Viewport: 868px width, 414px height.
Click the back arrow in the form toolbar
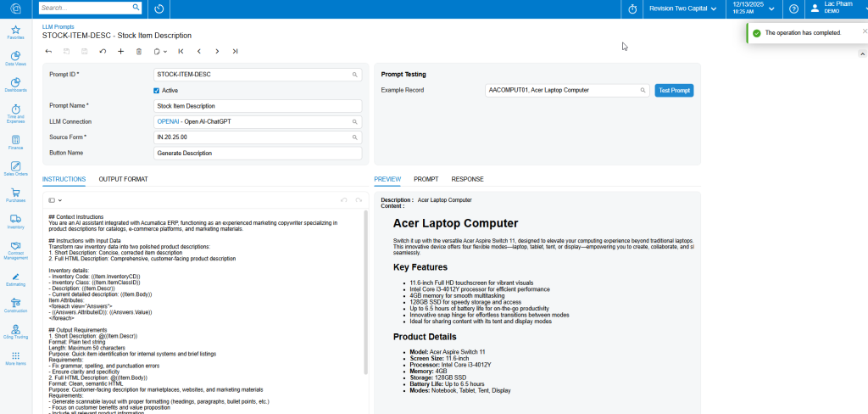pos(48,52)
